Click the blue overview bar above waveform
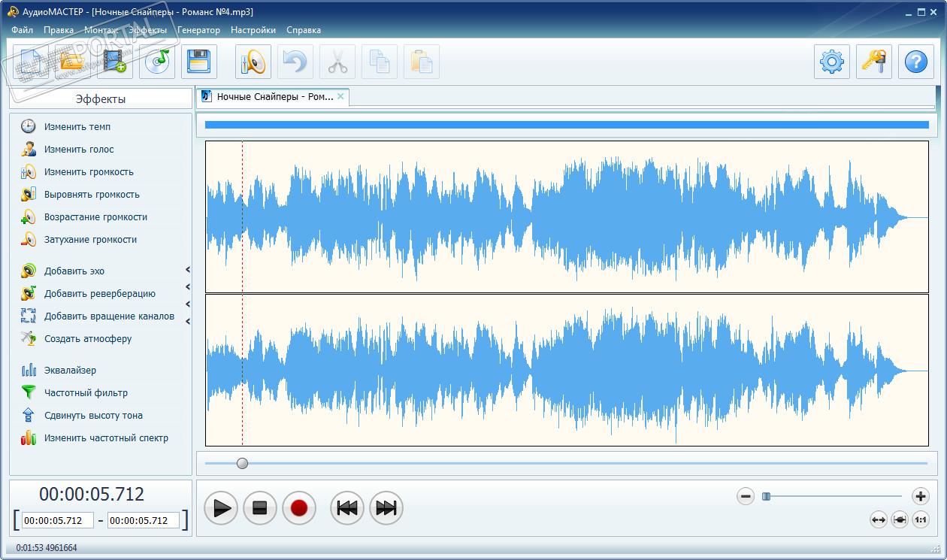The height and width of the screenshot is (560, 947). coord(567,125)
